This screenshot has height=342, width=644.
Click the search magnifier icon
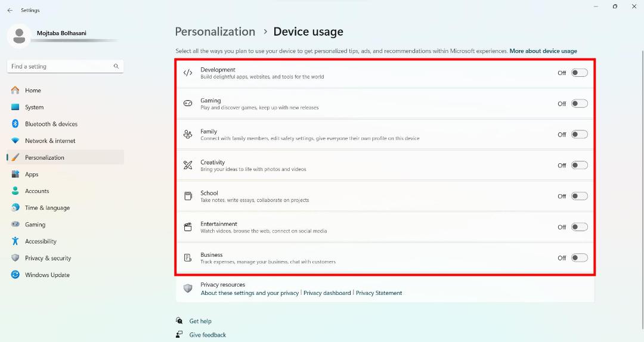point(116,66)
